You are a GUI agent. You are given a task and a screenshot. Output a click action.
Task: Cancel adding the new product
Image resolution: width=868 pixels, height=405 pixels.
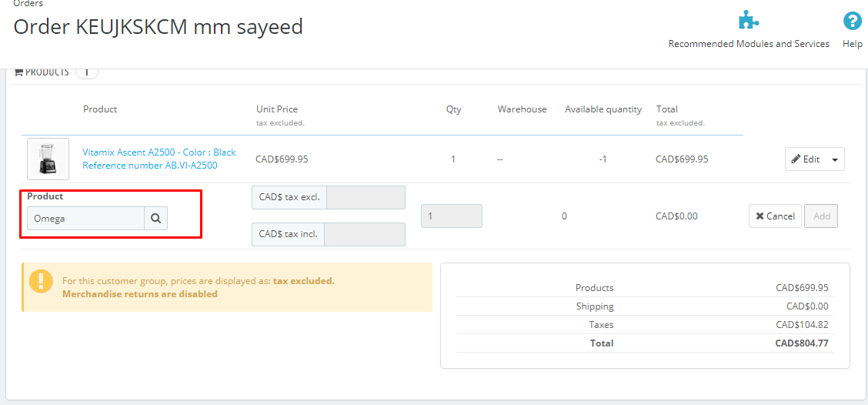(x=775, y=216)
